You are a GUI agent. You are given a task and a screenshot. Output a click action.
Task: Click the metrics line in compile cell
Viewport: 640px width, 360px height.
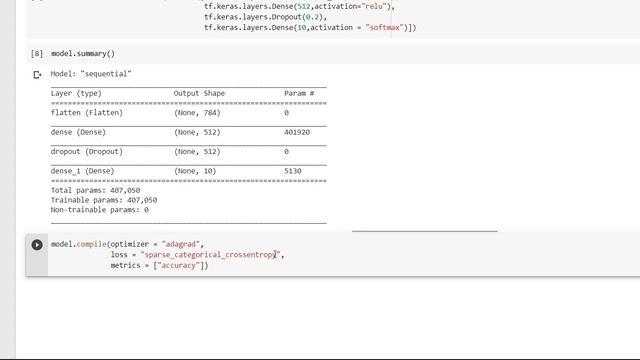(159, 265)
